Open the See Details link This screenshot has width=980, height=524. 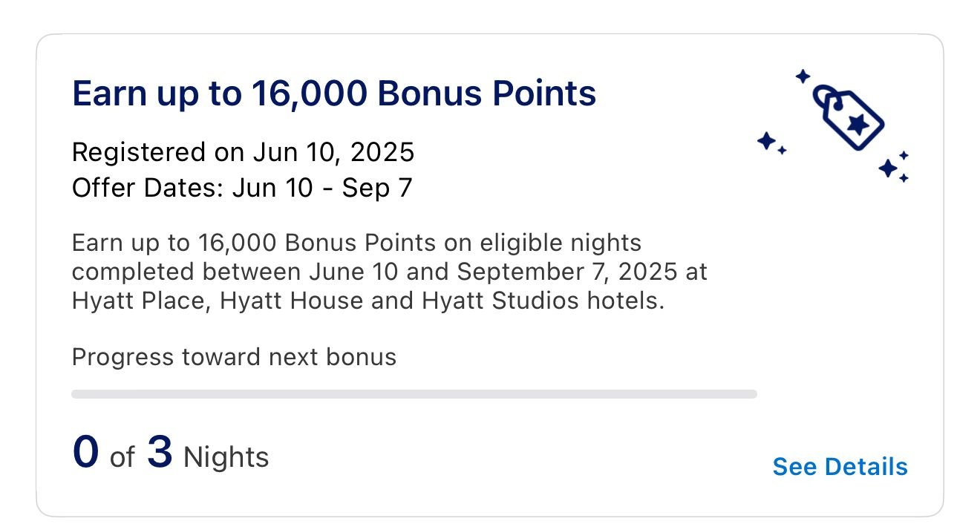point(840,467)
